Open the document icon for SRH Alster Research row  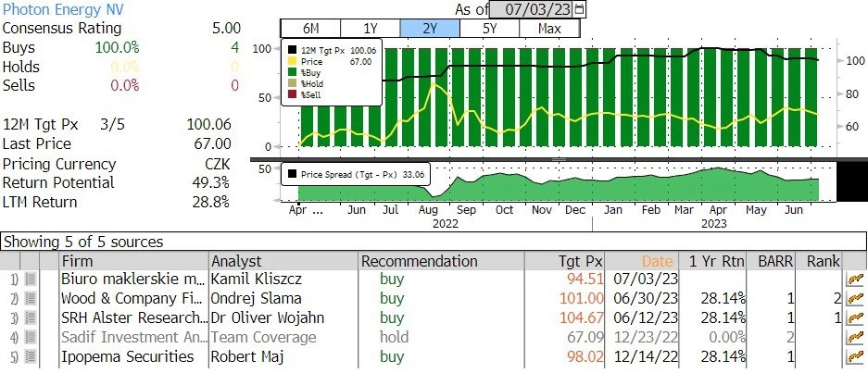(x=31, y=318)
